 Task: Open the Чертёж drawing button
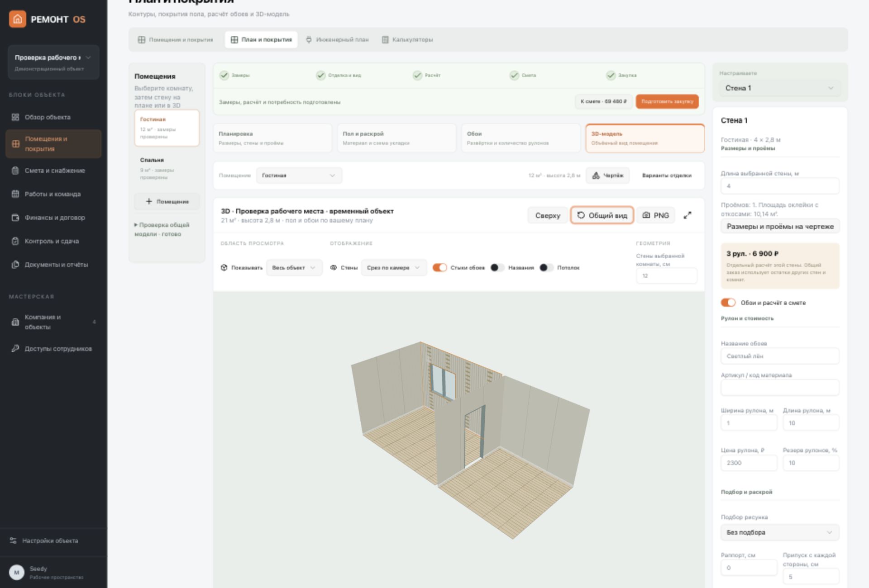pyautogui.click(x=608, y=175)
